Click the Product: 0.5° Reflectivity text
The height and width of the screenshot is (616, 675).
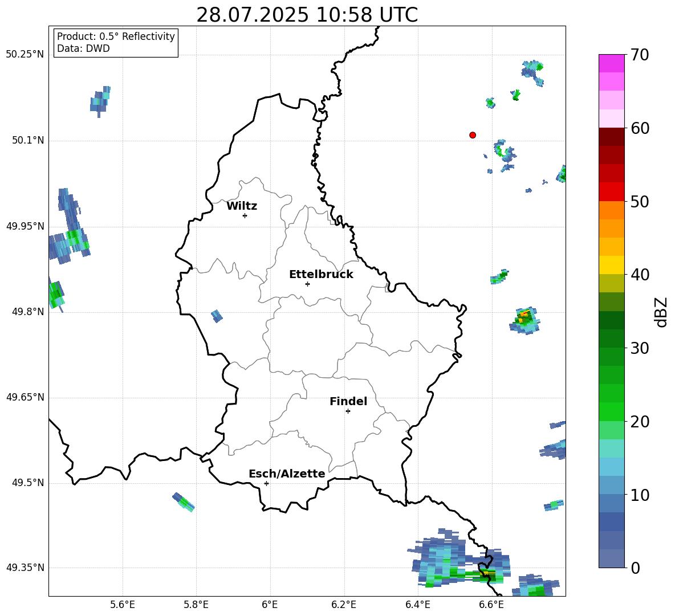(x=116, y=36)
